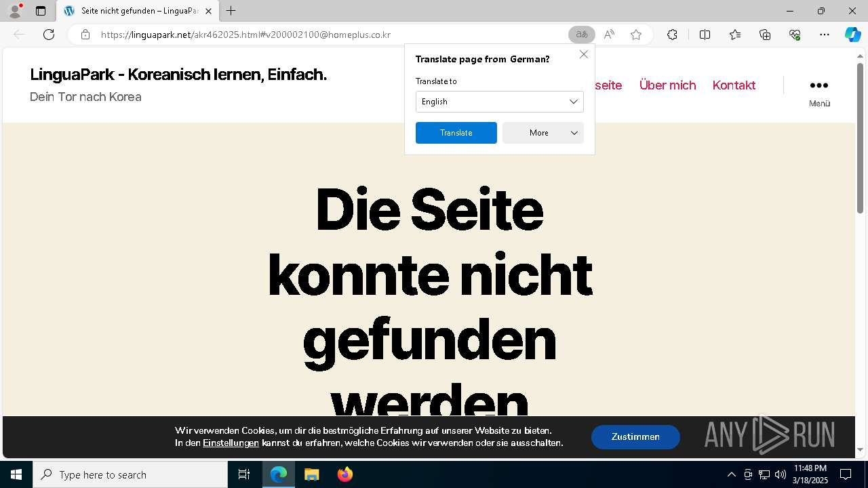The image size is (868, 488).
Task: Click the volume speaker tray icon
Action: tap(781, 474)
